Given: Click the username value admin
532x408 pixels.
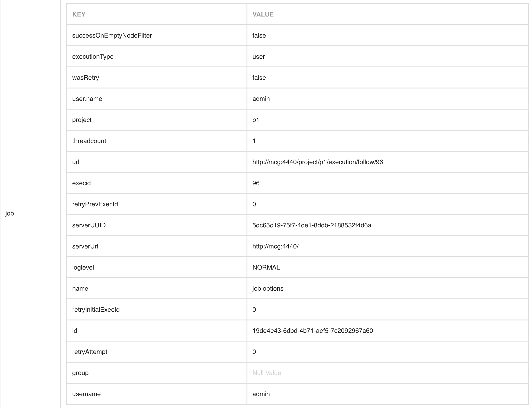Looking at the screenshot, I should 261,394.
